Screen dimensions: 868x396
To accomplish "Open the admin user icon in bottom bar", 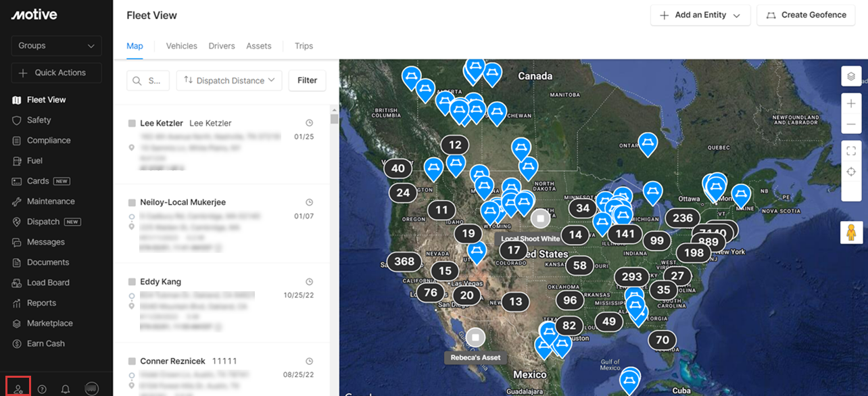I will pyautogui.click(x=18, y=389).
